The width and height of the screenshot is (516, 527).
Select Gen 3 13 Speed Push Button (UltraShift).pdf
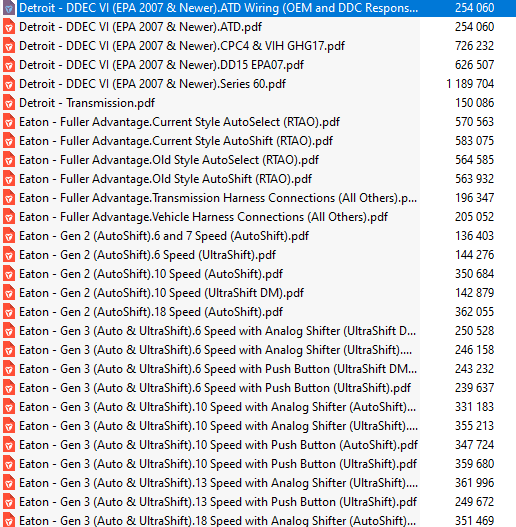(x=218, y=502)
